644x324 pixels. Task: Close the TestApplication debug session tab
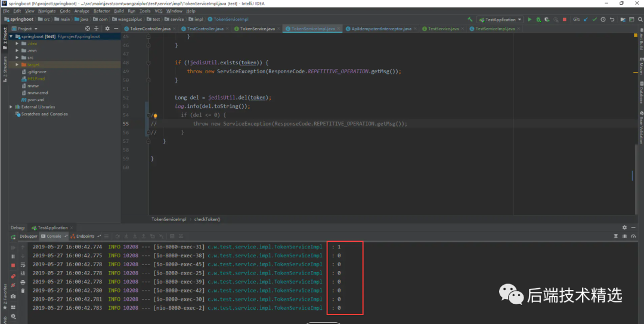click(x=72, y=228)
